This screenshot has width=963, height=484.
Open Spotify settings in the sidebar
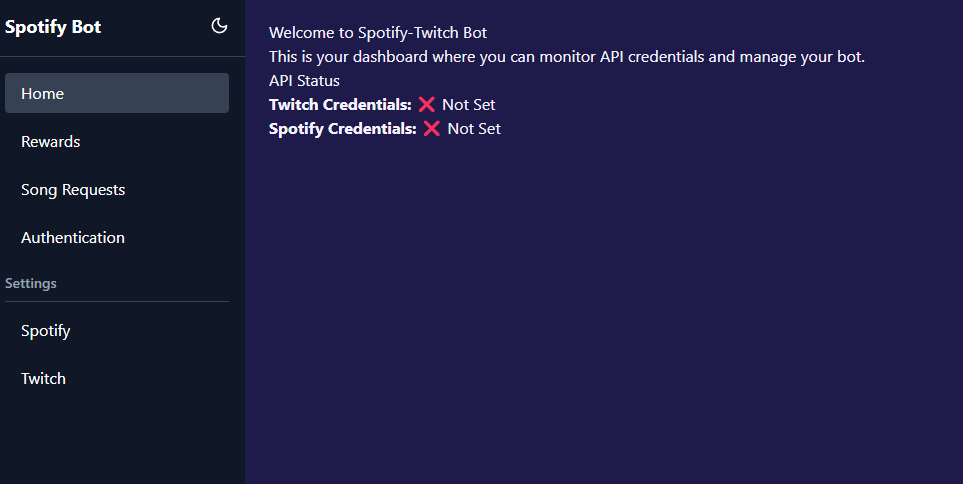117,330
